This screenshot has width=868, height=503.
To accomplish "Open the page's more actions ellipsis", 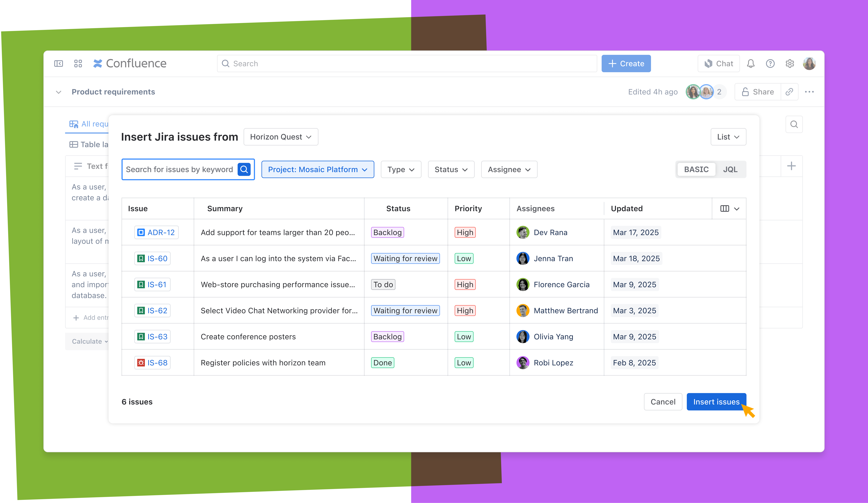I will coord(809,92).
